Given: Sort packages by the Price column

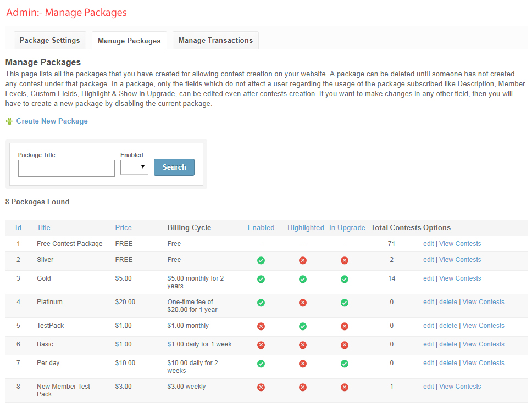Looking at the screenshot, I should [123, 227].
